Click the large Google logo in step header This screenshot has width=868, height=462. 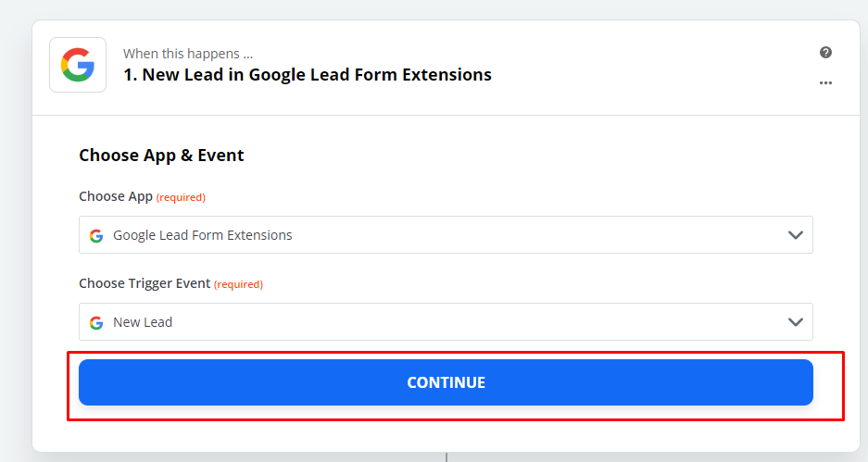78,65
